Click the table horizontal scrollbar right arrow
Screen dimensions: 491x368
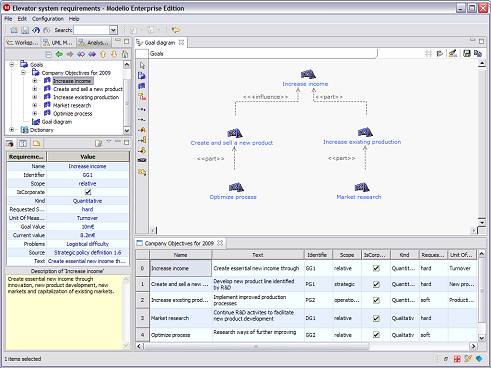(473, 346)
